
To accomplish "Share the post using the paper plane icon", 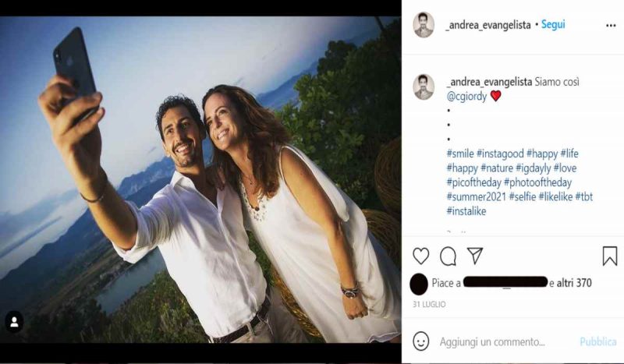I will [474, 256].
